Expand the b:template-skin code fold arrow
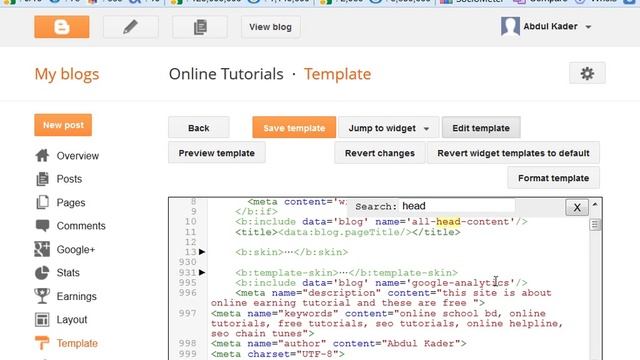This screenshot has height=360, width=640. 202,272
